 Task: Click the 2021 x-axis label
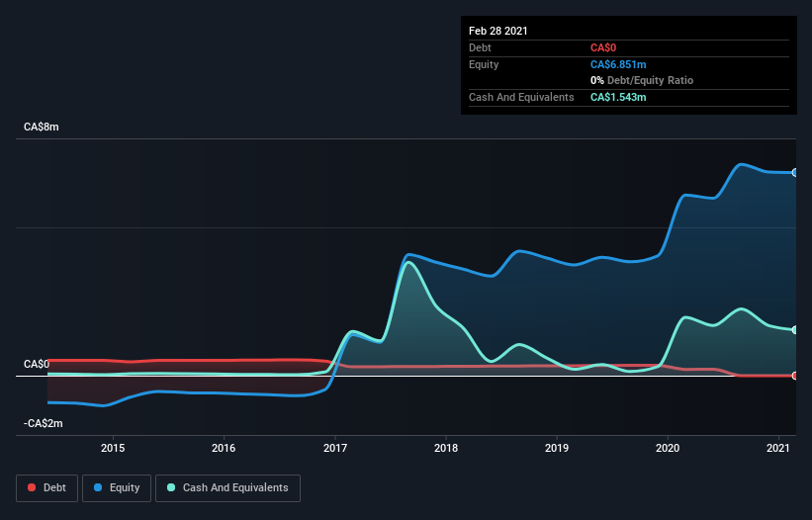(x=777, y=448)
